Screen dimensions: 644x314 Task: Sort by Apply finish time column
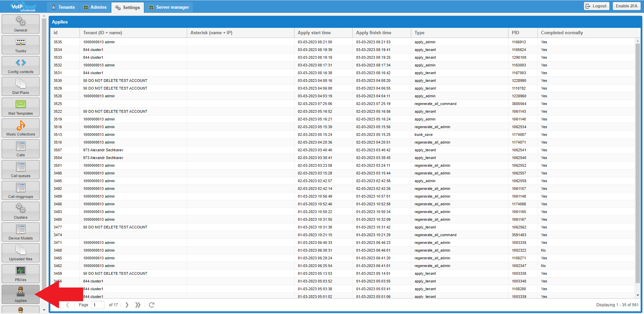pyautogui.click(x=382, y=33)
